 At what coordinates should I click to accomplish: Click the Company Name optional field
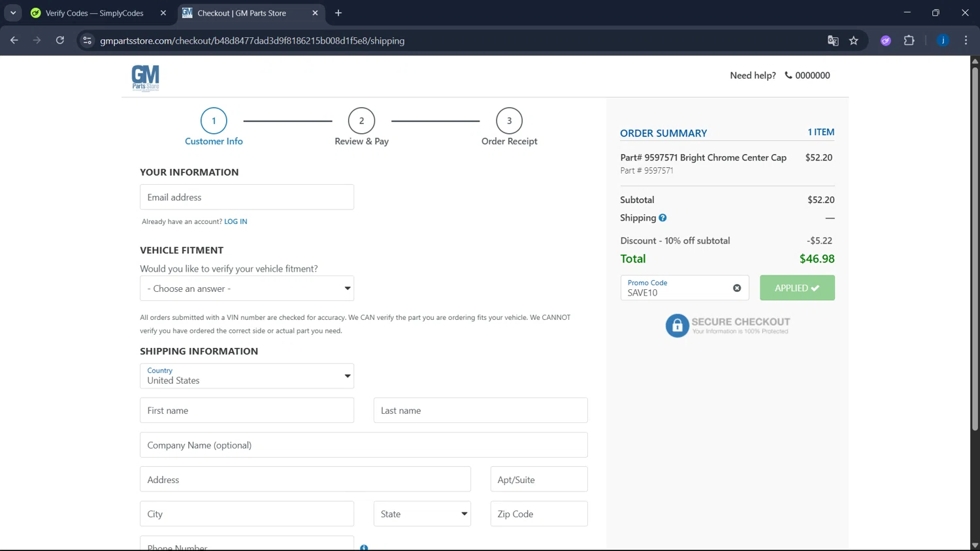[x=364, y=445]
